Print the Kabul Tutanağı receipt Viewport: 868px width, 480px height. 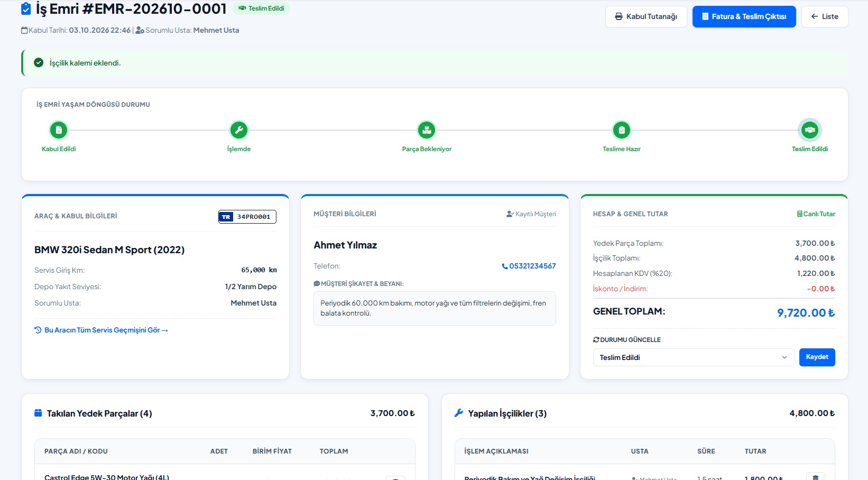646,16
